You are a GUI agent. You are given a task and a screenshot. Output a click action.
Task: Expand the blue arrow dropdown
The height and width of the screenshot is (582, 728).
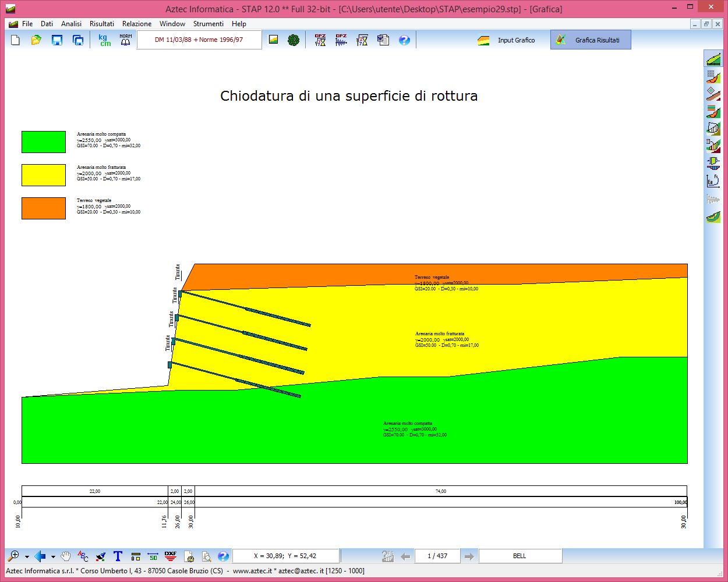(53, 557)
